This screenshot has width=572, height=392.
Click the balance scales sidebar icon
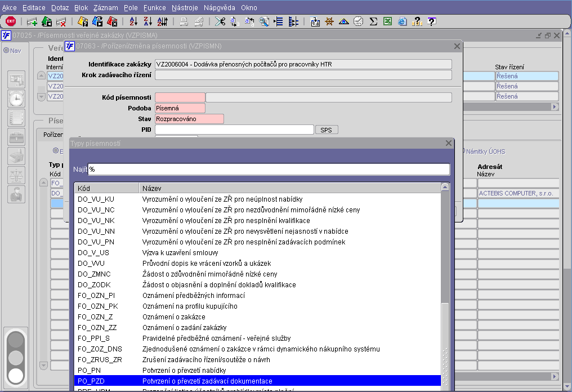tap(16, 175)
